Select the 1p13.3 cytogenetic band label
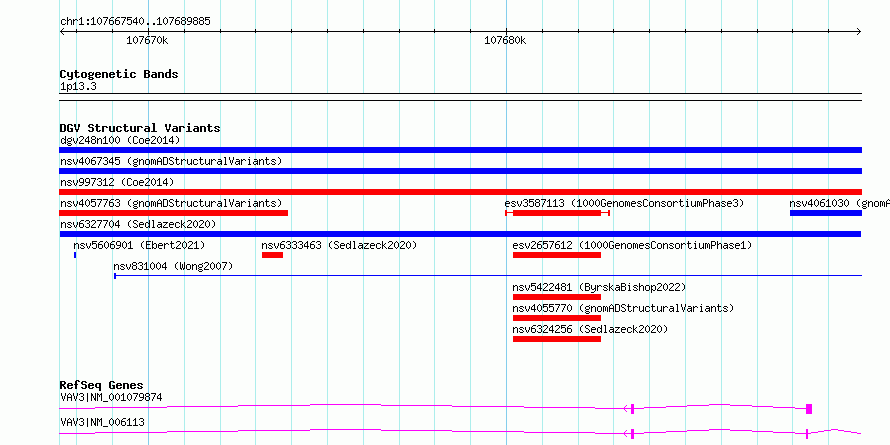Screen dimensions: 890x445 (x=78, y=87)
